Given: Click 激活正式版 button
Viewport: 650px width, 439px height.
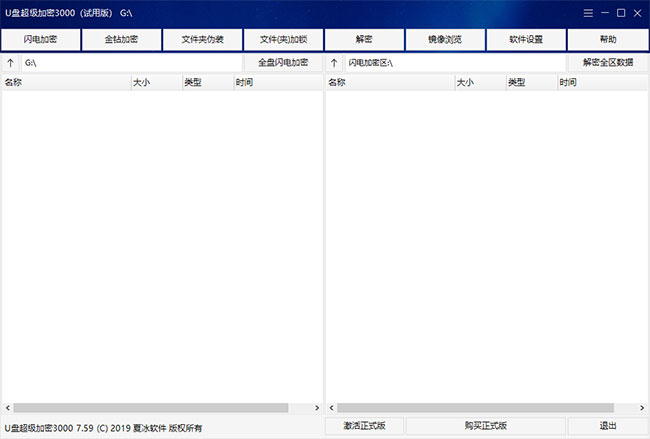Looking at the screenshot, I should coord(364,426).
